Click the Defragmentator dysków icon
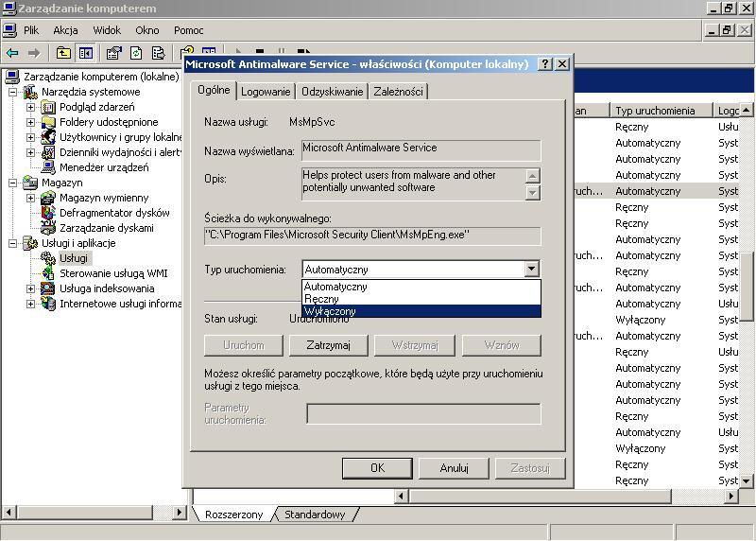The image size is (756, 541). pyautogui.click(x=48, y=213)
